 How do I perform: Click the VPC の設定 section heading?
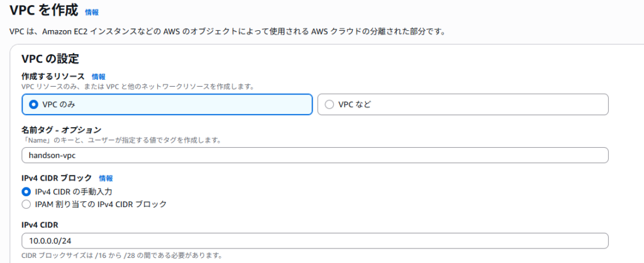click(x=50, y=59)
